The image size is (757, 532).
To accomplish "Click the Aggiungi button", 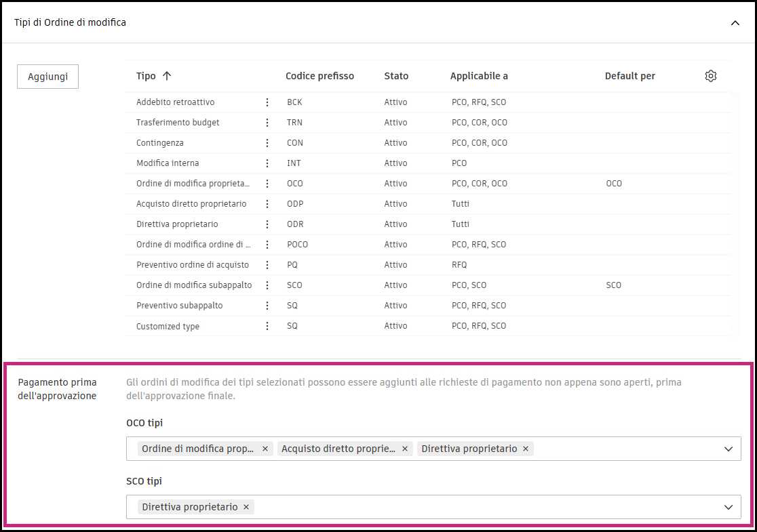I will click(47, 77).
